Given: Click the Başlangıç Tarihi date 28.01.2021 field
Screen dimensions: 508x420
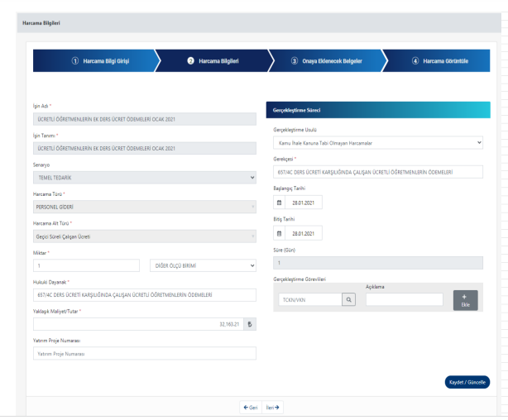Looking at the screenshot, I should click(304, 203).
